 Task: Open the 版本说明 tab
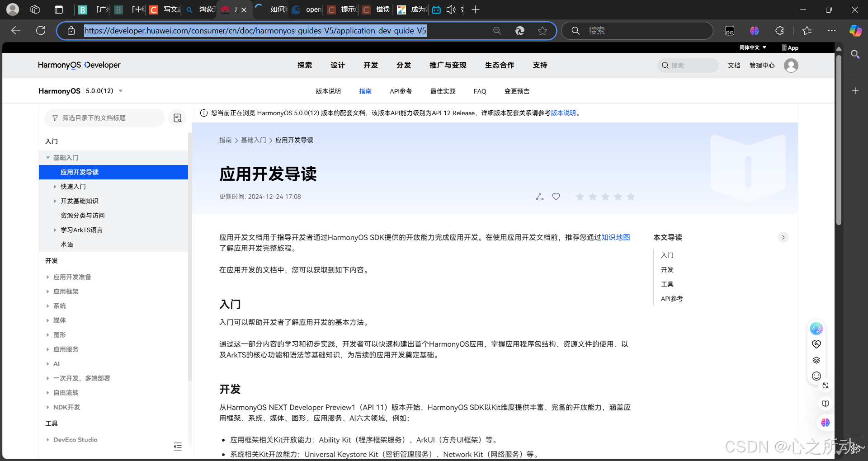pos(328,91)
